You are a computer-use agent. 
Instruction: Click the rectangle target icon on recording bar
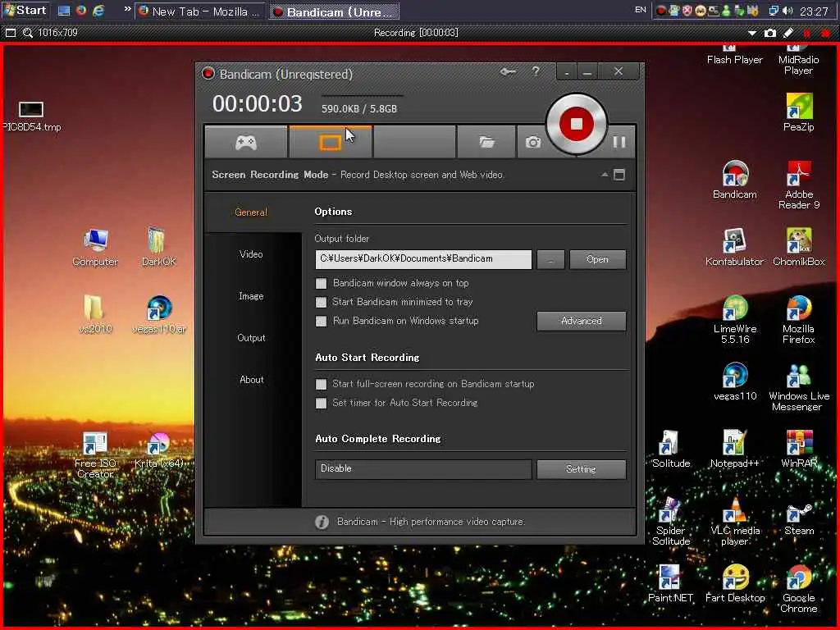coord(10,33)
